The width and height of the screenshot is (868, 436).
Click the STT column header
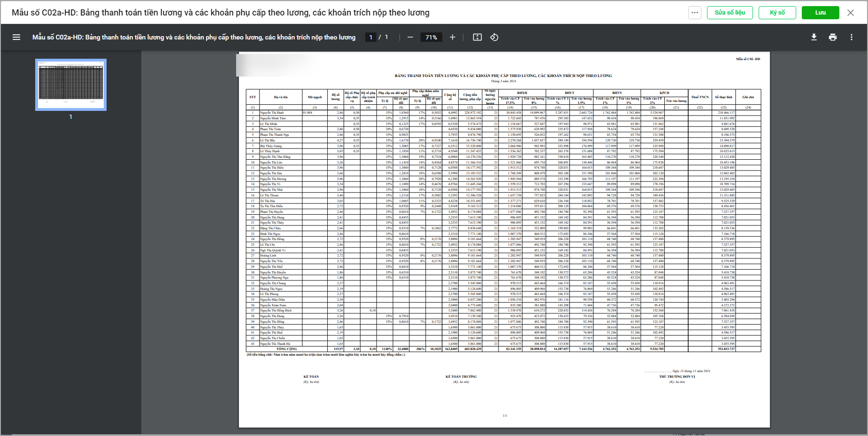pos(253,97)
